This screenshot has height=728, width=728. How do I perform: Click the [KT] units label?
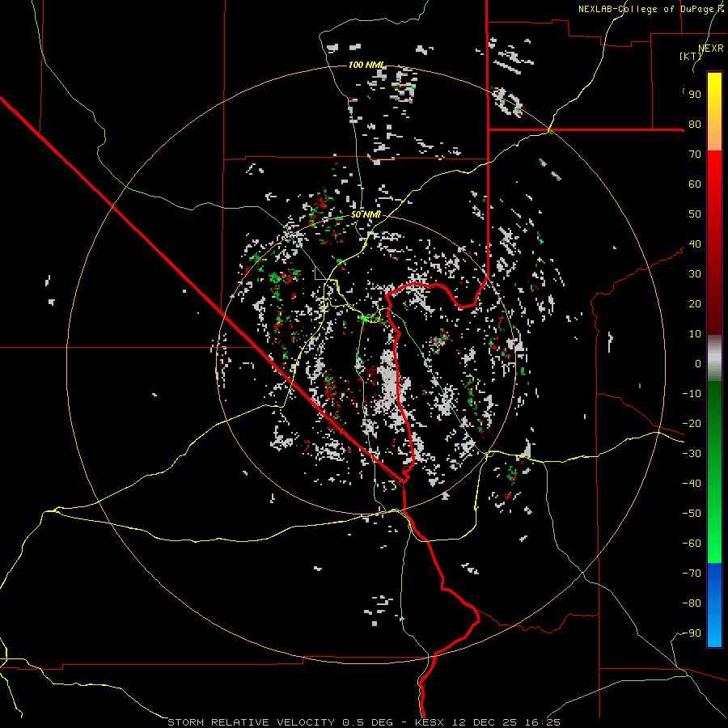point(691,56)
